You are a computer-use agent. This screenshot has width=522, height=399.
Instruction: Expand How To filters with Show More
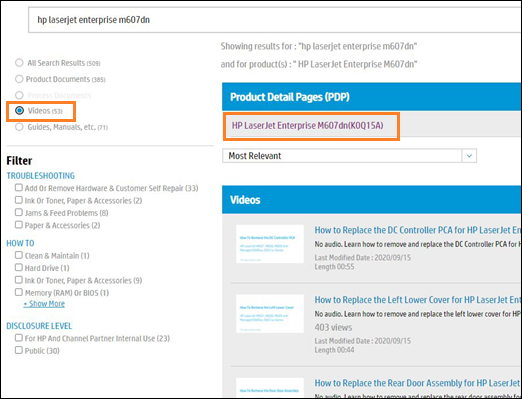[x=44, y=304]
